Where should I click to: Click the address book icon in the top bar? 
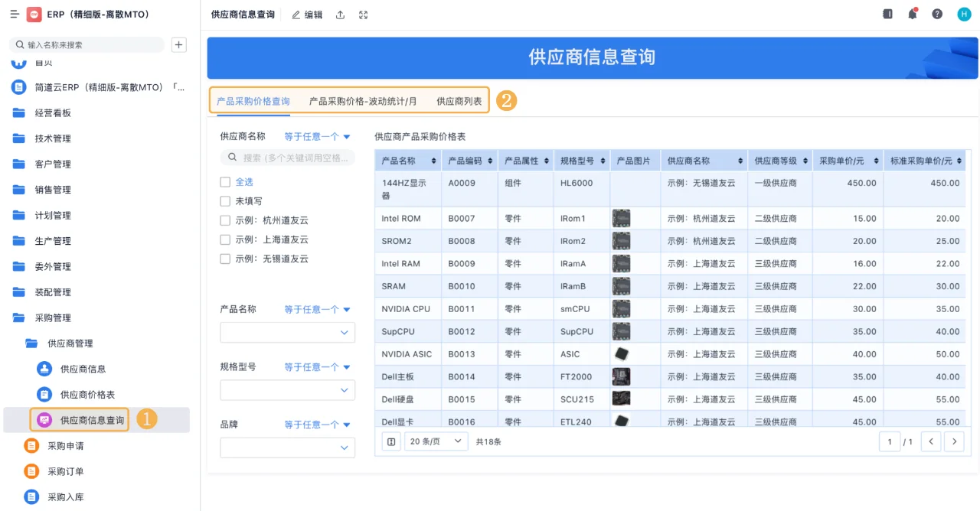point(887,14)
